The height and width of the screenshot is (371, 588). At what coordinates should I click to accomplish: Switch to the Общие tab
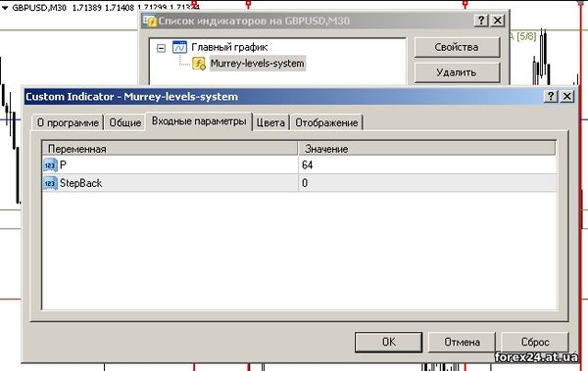pos(124,122)
